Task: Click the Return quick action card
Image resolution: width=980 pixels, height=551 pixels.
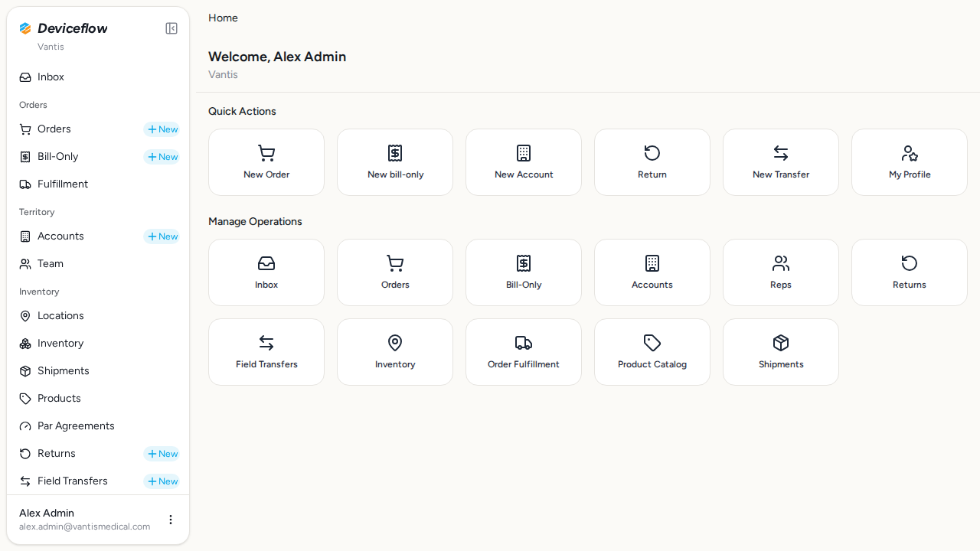Action: (652, 162)
